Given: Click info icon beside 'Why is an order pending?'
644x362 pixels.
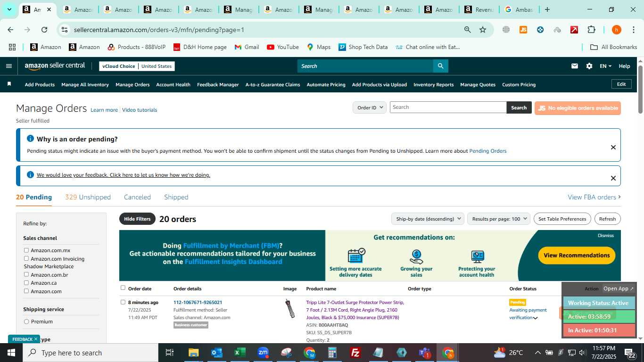Looking at the screenshot, I should pos(30,139).
